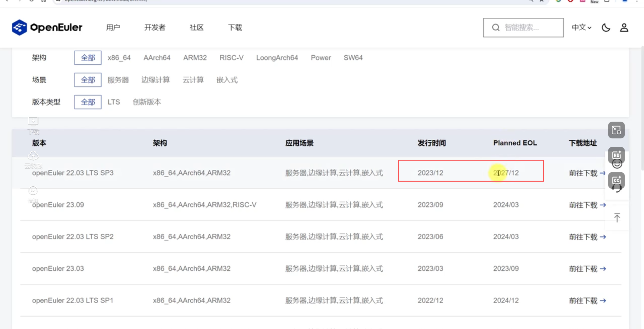Click the 2023/12 release date cell
This screenshot has height=329, width=644.
coord(431,173)
